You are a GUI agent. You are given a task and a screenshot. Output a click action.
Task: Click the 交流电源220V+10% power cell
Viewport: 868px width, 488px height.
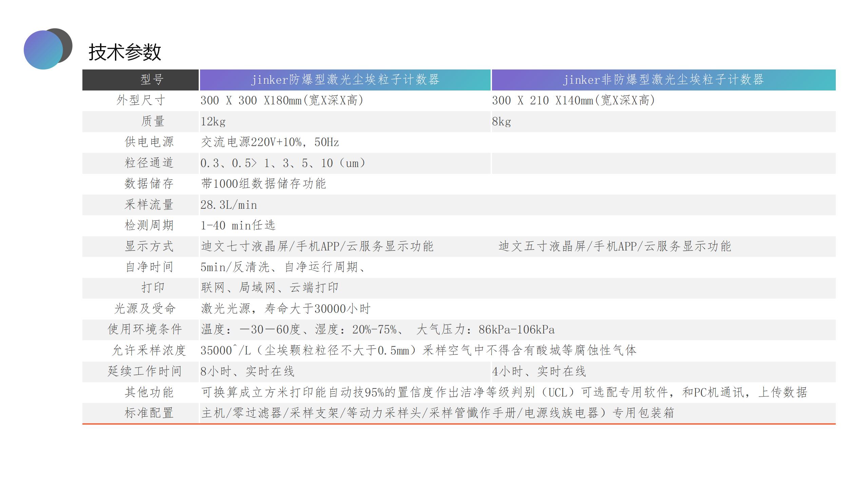click(270, 142)
